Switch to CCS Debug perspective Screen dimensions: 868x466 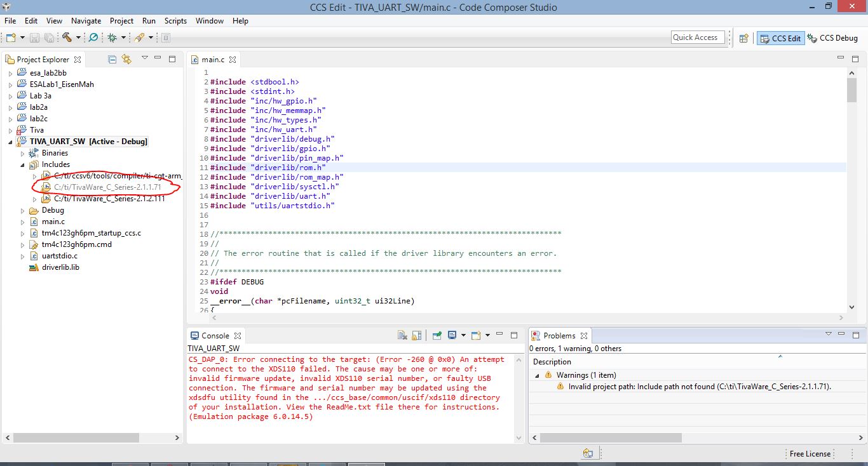[832, 38]
